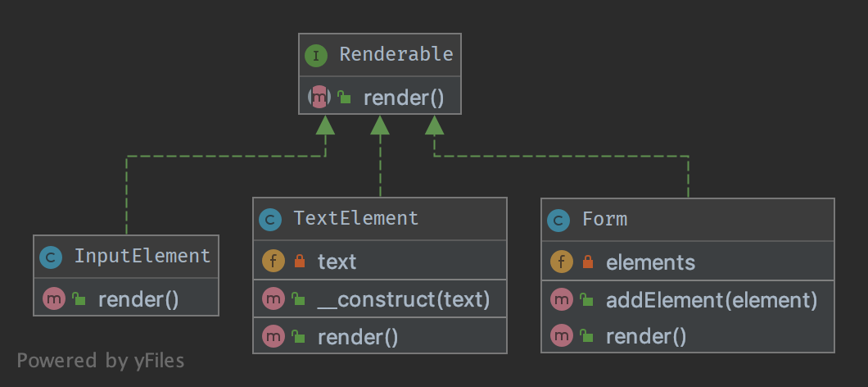Select the elements field row in Form
The width and height of the screenshot is (868, 387).
650,262
